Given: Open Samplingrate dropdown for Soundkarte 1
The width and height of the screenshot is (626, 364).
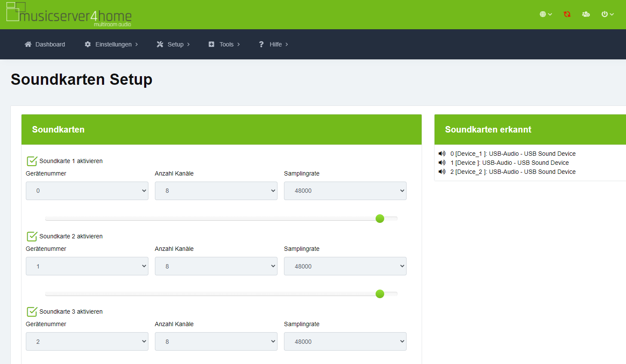Looking at the screenshot, I should coord(345,191).
